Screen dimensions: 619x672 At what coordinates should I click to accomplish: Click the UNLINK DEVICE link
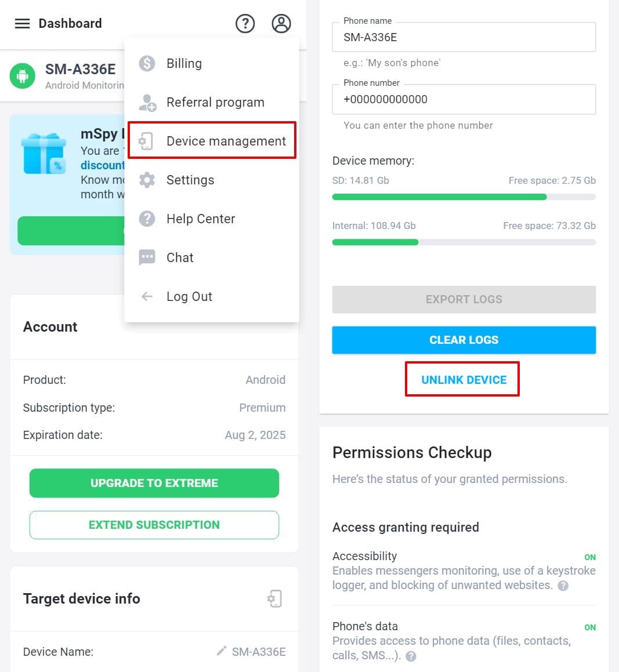pyautogui.click(x=464, y=380)
